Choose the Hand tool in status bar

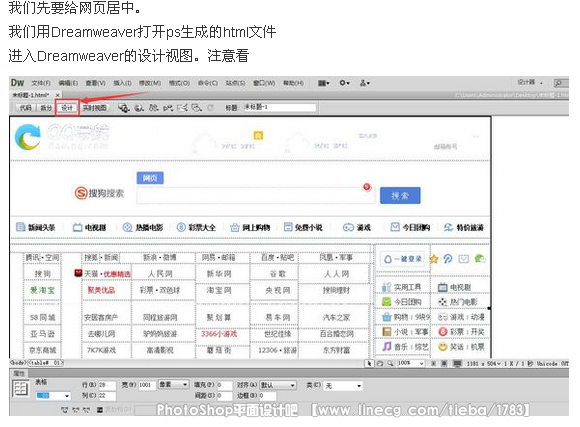[380, 363]
